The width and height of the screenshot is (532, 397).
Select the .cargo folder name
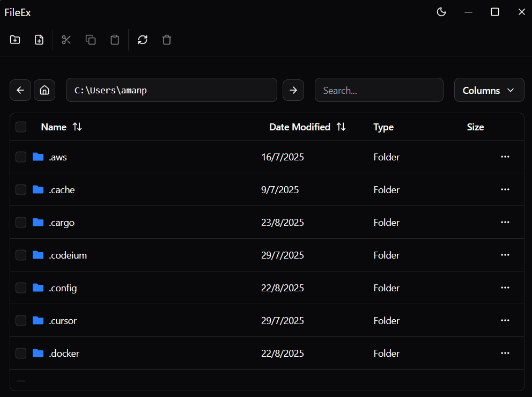[62, 223]
